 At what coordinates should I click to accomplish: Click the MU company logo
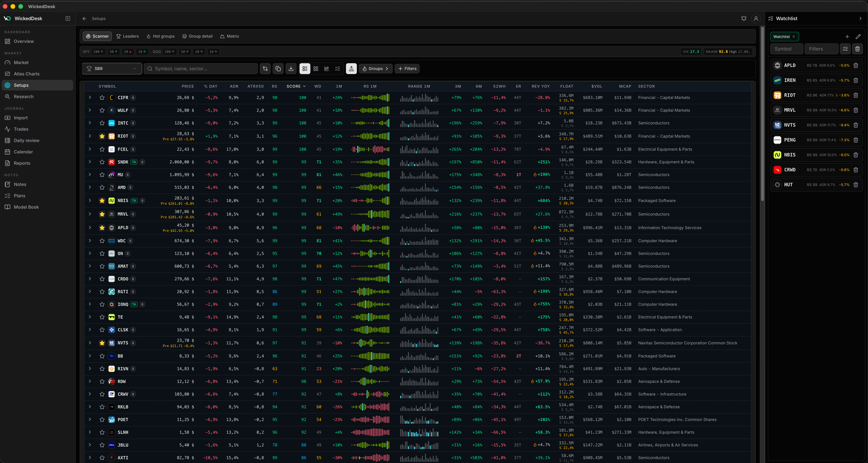112,175
